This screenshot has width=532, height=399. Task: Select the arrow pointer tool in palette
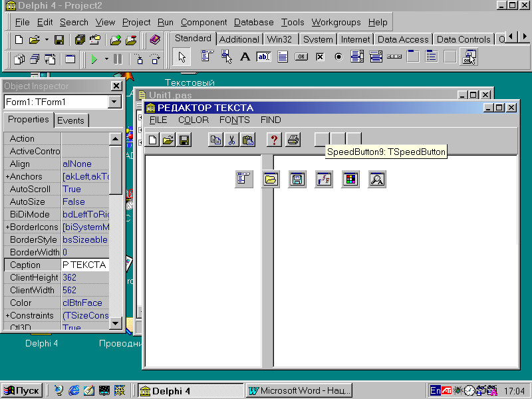click(x=182, y=57)
